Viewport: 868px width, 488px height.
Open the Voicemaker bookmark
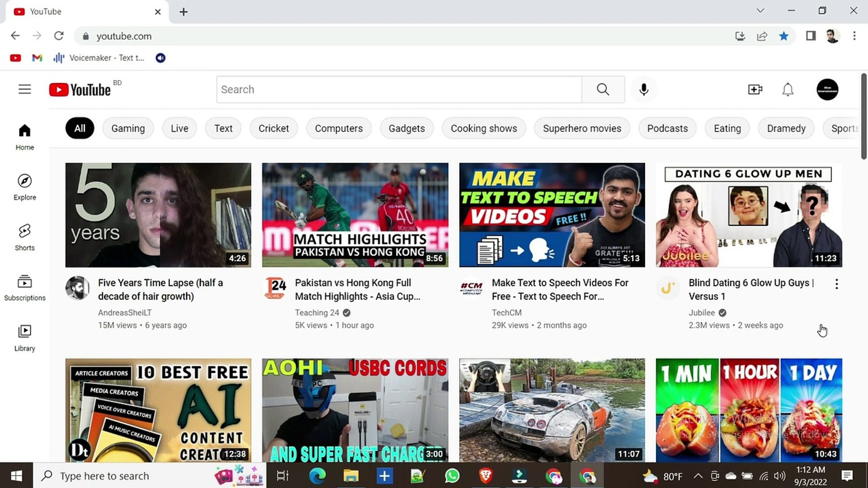[99, 58]
